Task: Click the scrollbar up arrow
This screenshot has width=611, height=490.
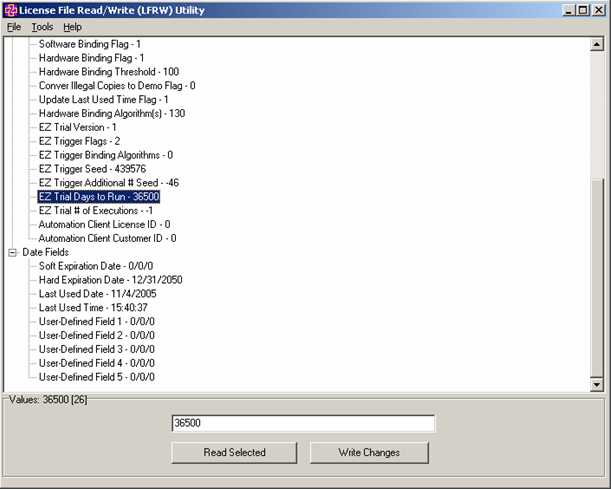Action: [597, 44]
